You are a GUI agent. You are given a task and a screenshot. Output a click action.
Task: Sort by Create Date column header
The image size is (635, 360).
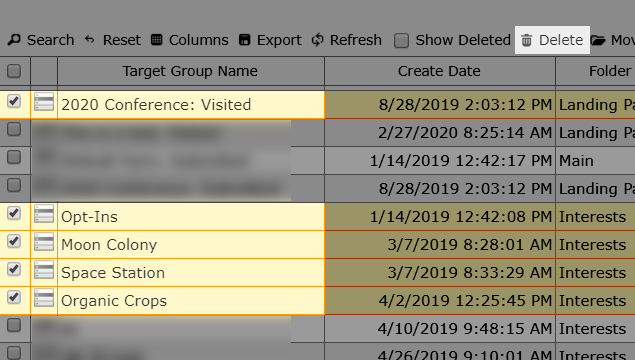point(439,71)
